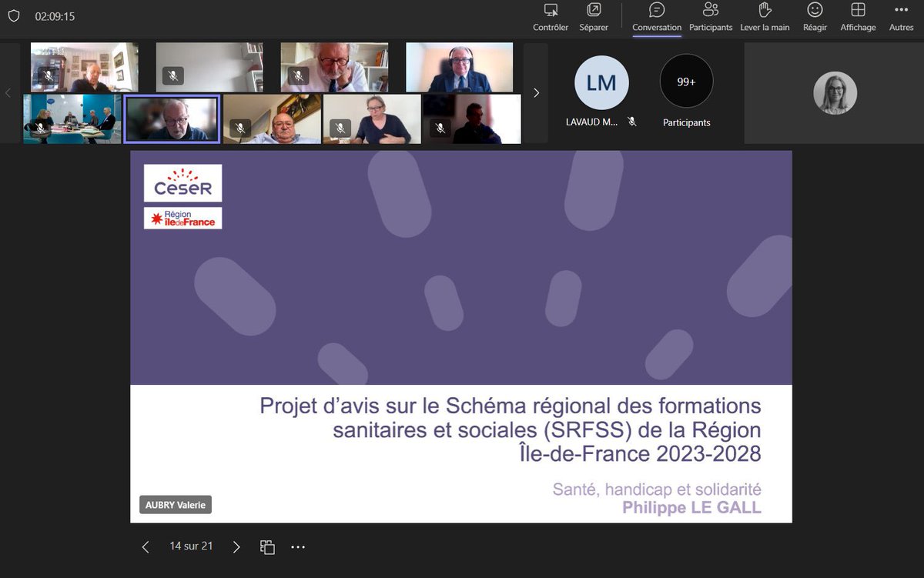Click the woman's profile picture tile
The height and width of the screenshot is (578, 924).
pos(835,93)
